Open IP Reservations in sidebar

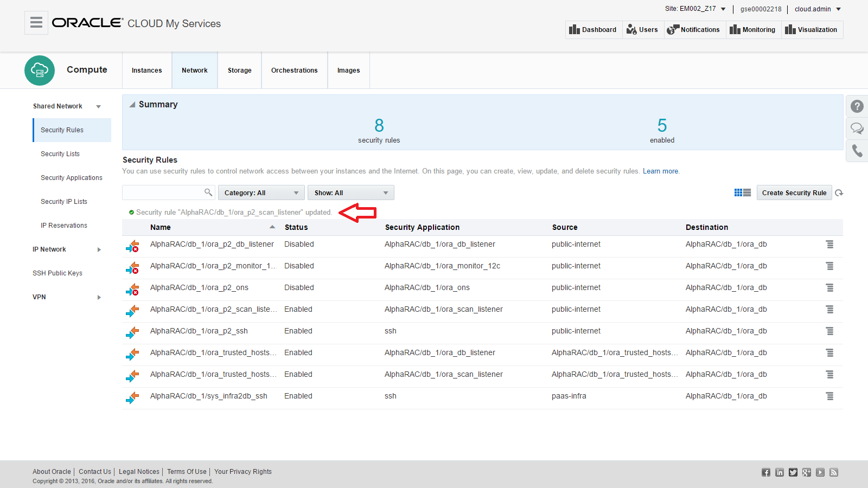click(x=64, y=226)
